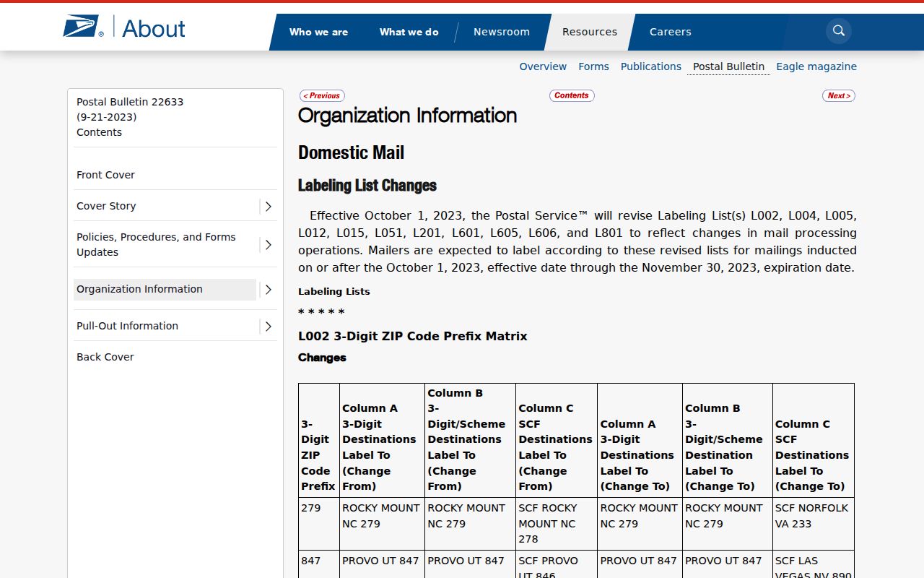Screen dimensions: 924x578
Task: Go to the Overview sub-navigation link
Action: [543, 66]
